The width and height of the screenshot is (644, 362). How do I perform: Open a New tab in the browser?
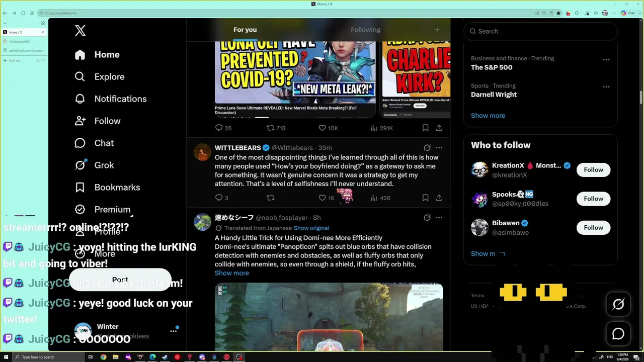coord(24,60)
